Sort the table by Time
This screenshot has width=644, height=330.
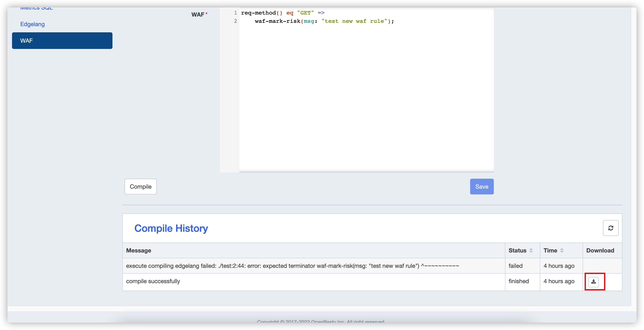(x=562, y=251)
